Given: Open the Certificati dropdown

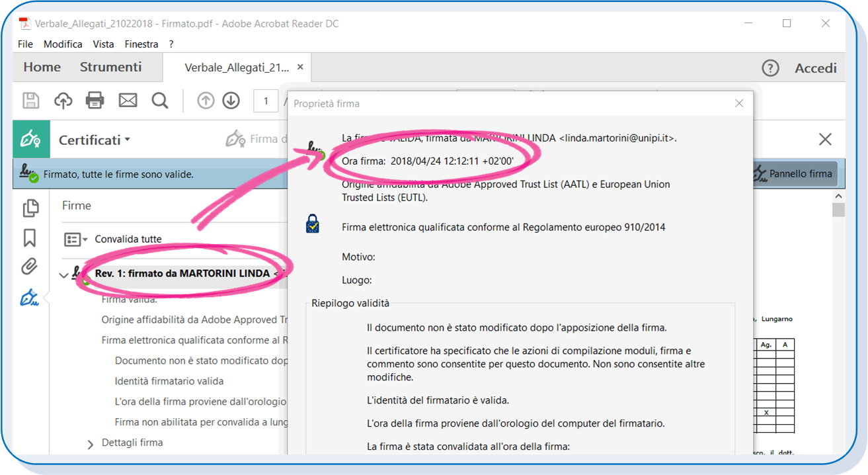Looking at the screenshot, I should tap(95, 140).
